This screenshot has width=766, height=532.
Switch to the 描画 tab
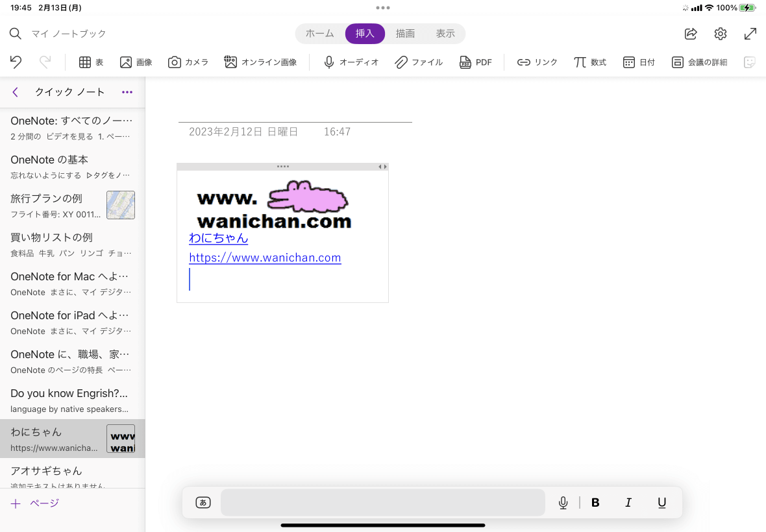pyautogui.click(x=405, y=34)
